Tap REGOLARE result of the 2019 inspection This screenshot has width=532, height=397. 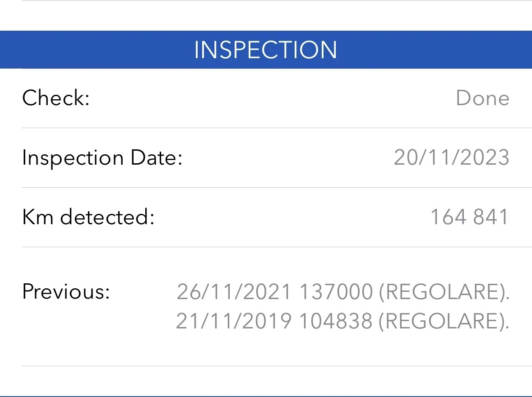443,321
